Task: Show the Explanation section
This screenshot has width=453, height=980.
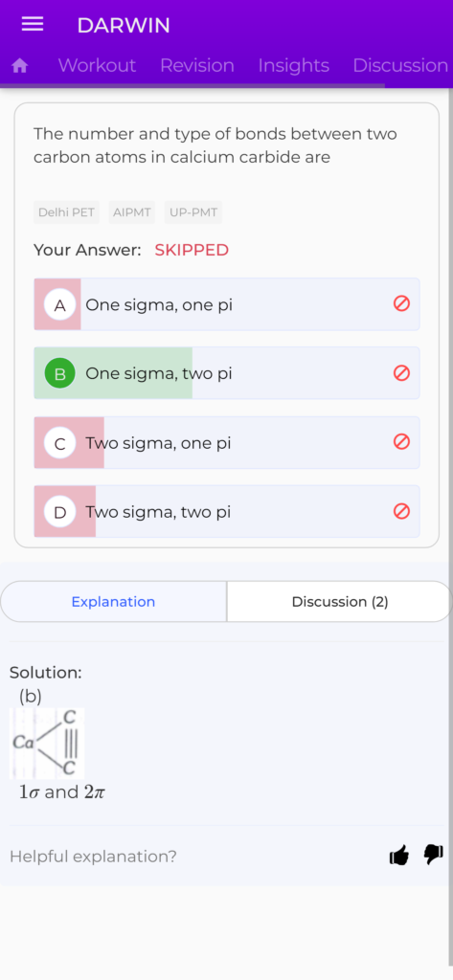Action: 113,601
